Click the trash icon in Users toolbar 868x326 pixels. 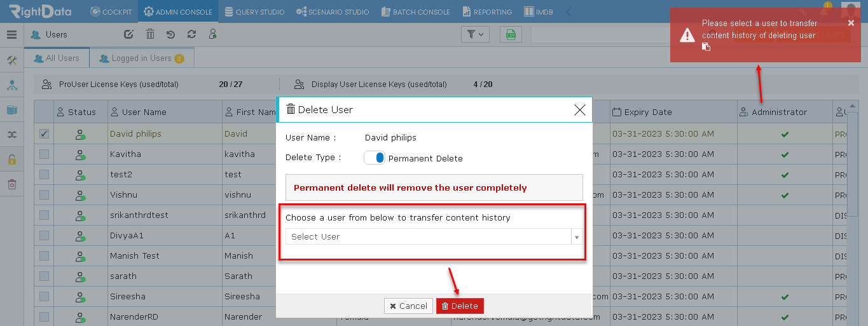[150, 35]
